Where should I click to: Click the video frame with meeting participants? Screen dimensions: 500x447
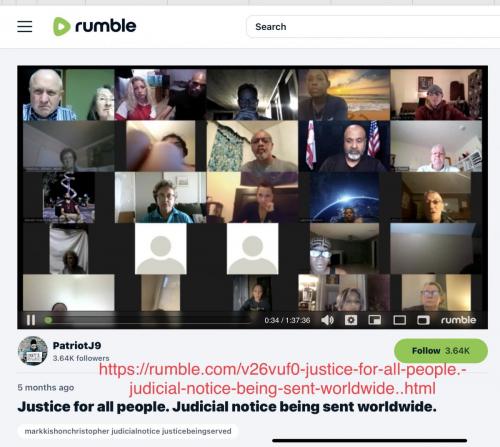252,189
